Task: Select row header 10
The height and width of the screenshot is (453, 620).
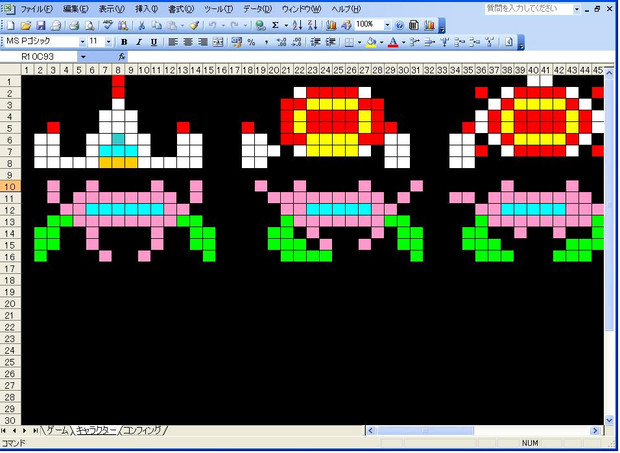Action: (x=10, y=187)
